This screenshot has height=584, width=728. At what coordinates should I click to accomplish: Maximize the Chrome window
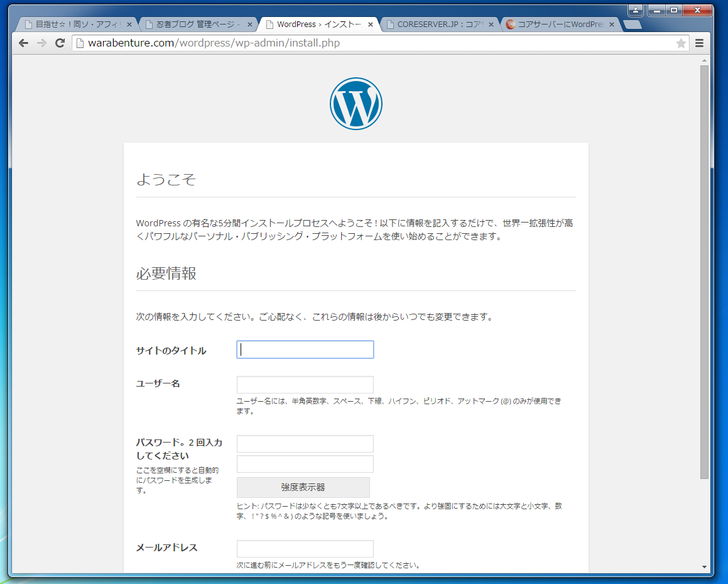674,10
